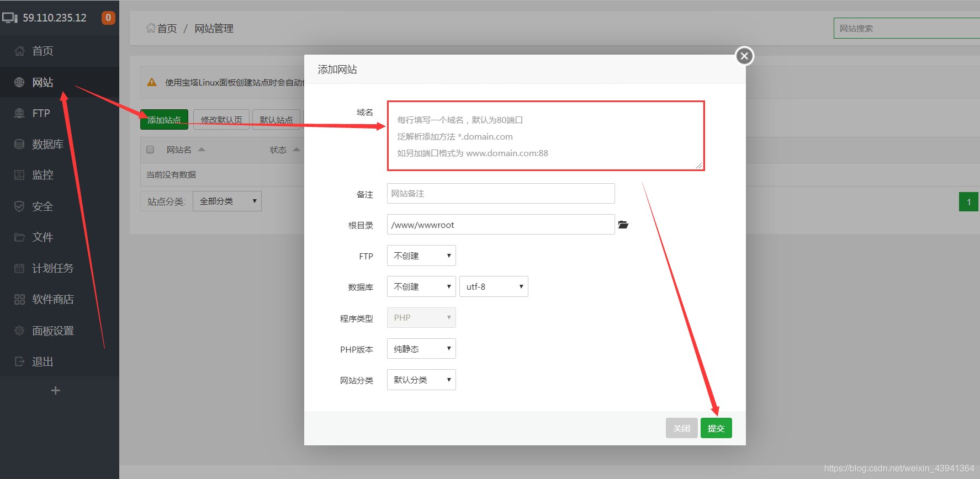
Task: Click the calendar icon beside 计划任务
Action: [x=19, y=268]
